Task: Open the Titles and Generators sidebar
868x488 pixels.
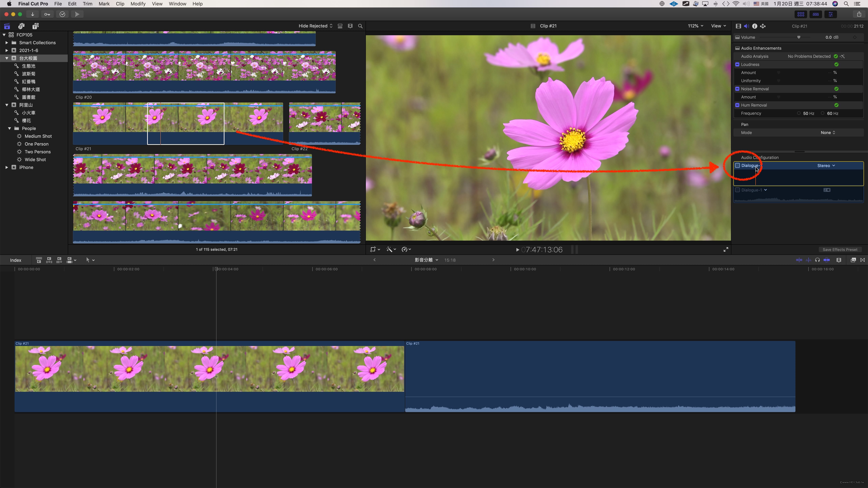Action: (x=35, y=26)
